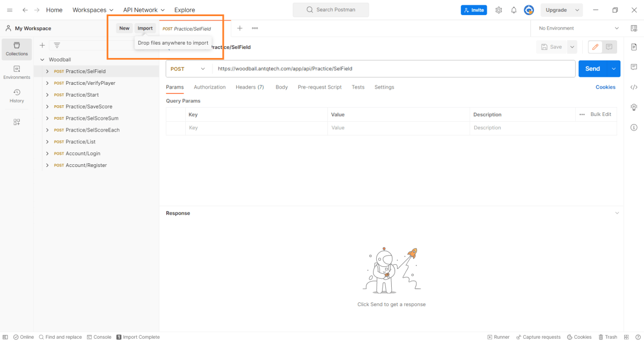Open Explore
Viewport: 644px width, 342px height.
point(185,10)
